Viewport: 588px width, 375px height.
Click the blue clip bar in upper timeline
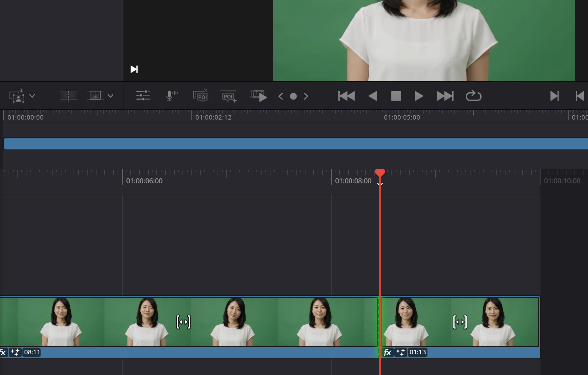pos(296,144)
